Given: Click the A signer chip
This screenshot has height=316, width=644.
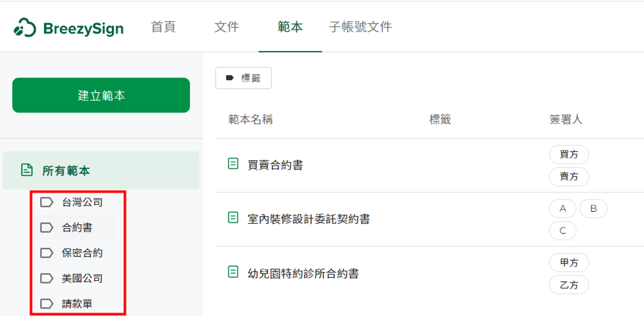Looking at the screenshot, I should [563, 208].
